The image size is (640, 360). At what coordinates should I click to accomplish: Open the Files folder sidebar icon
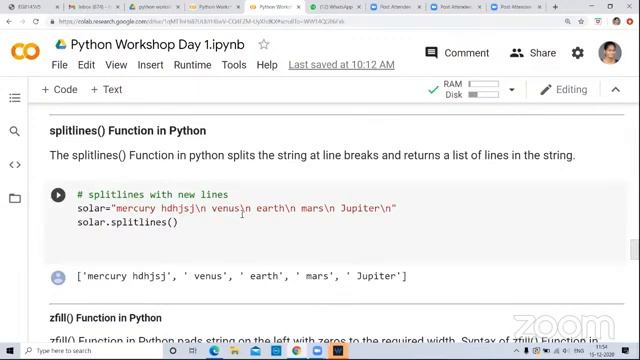pos(15,198)
